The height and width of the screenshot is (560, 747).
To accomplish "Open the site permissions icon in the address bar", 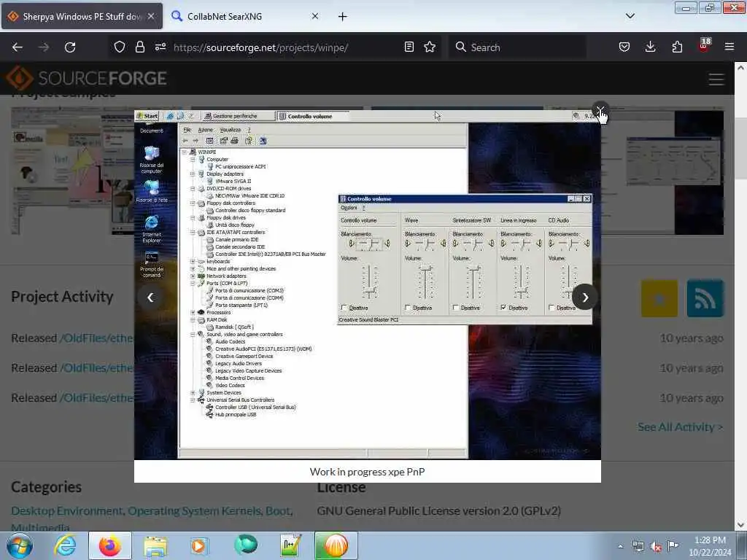I will pos(160,47).
